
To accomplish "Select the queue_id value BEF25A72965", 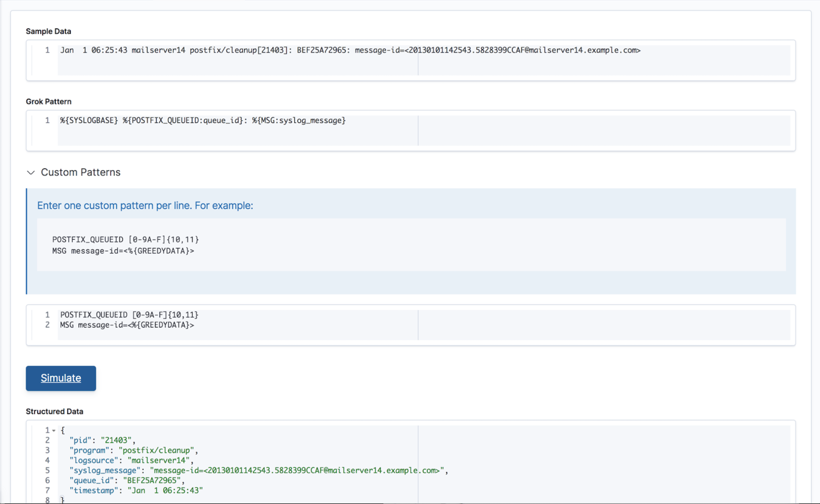I will 151,480.
